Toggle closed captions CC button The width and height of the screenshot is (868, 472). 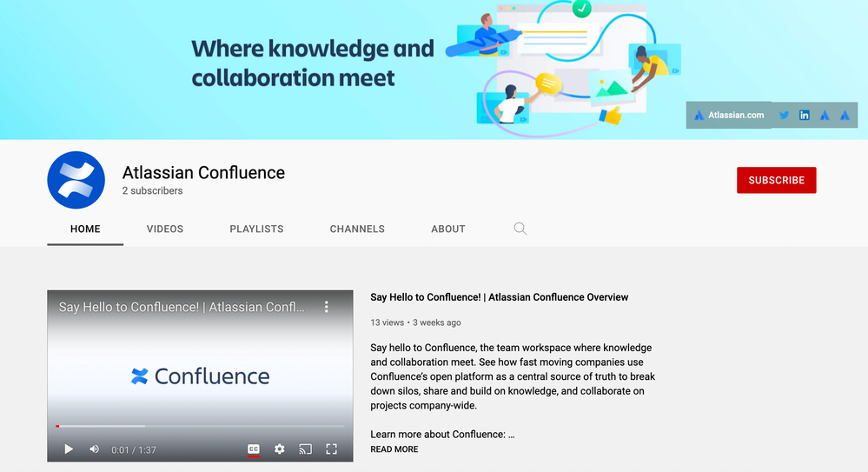pos(254,449)
